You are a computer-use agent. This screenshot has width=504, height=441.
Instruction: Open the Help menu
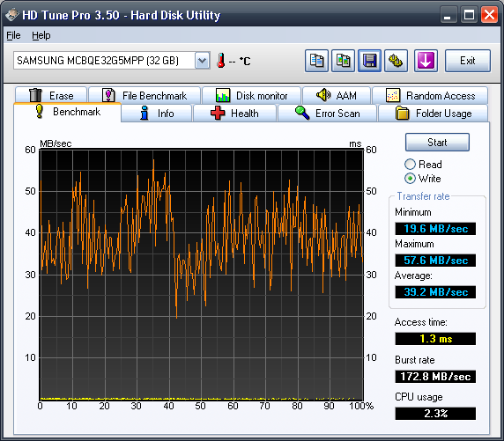tap(41, 35)
